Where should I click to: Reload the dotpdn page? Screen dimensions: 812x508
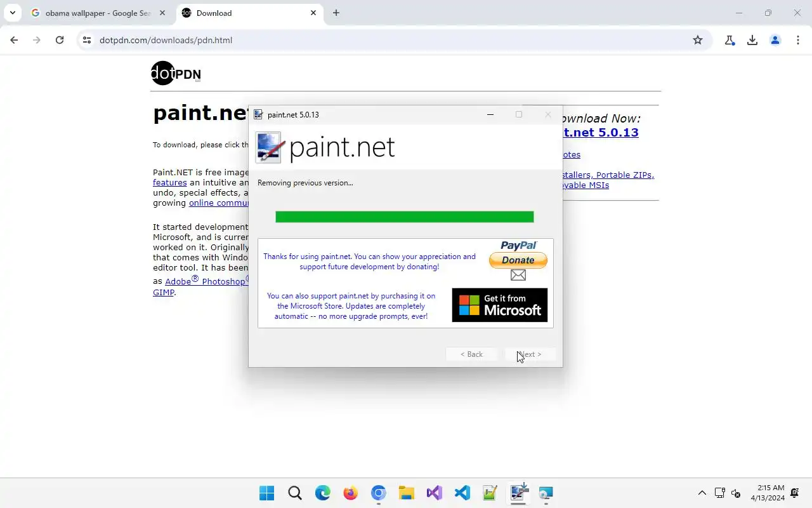coord(60,40)
